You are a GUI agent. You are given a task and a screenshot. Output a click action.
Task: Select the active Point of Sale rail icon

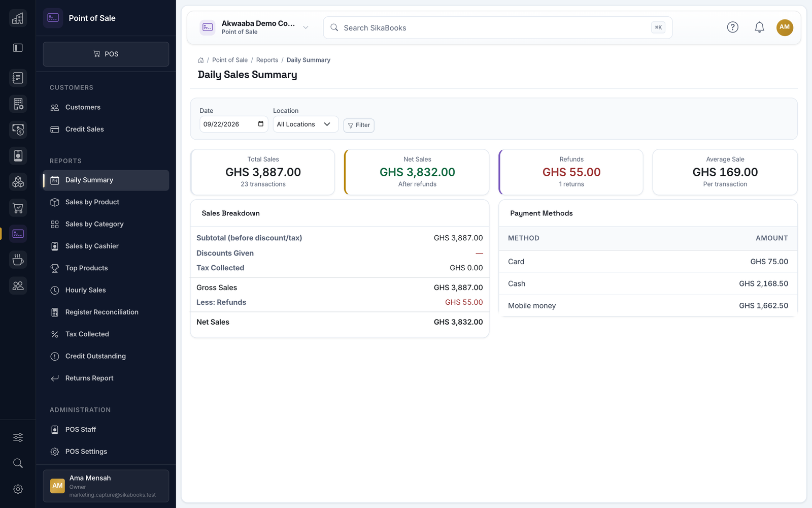(18, 234)
